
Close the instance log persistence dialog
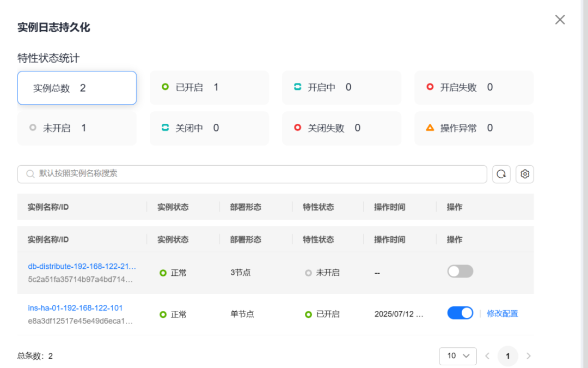[x=560, y=20]
